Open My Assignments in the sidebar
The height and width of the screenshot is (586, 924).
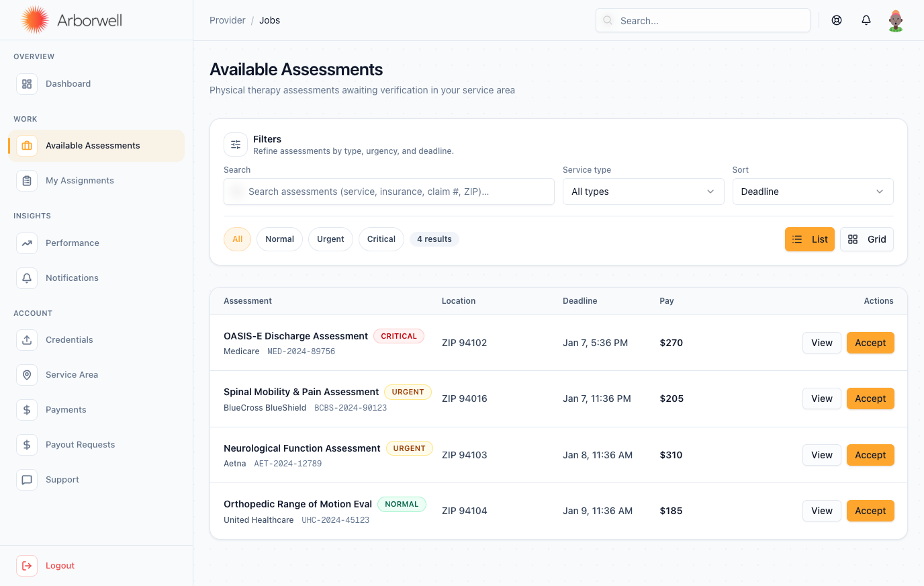point(79,181)
